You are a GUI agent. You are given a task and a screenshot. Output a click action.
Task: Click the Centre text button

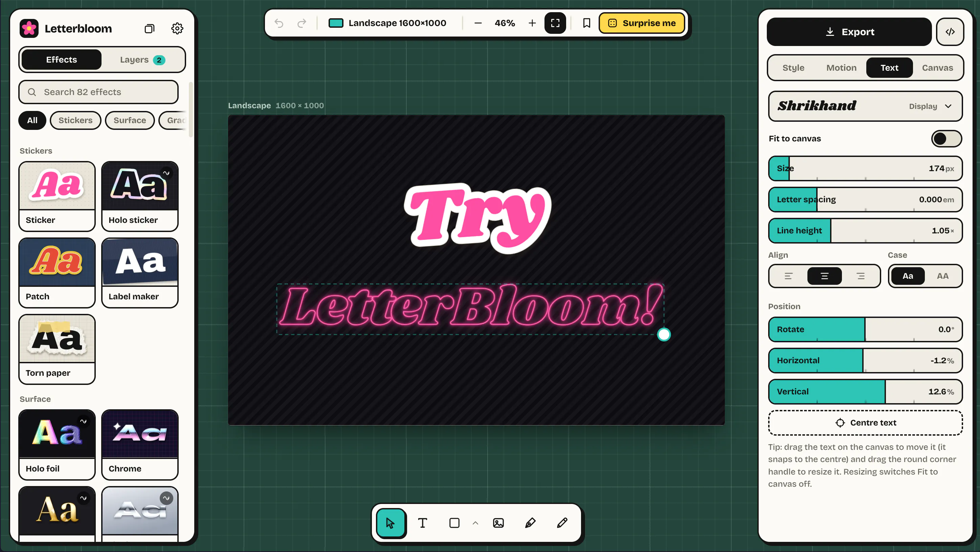coord(865,423)
